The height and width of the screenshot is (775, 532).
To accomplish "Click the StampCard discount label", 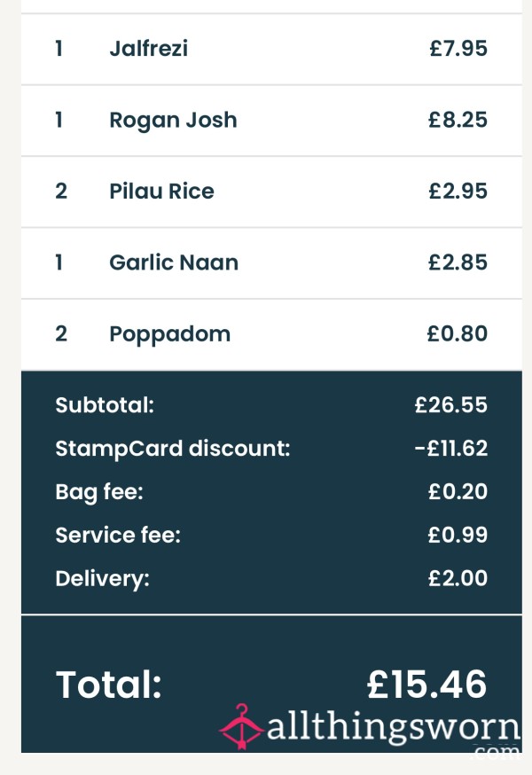I will (x=173, y=449).
